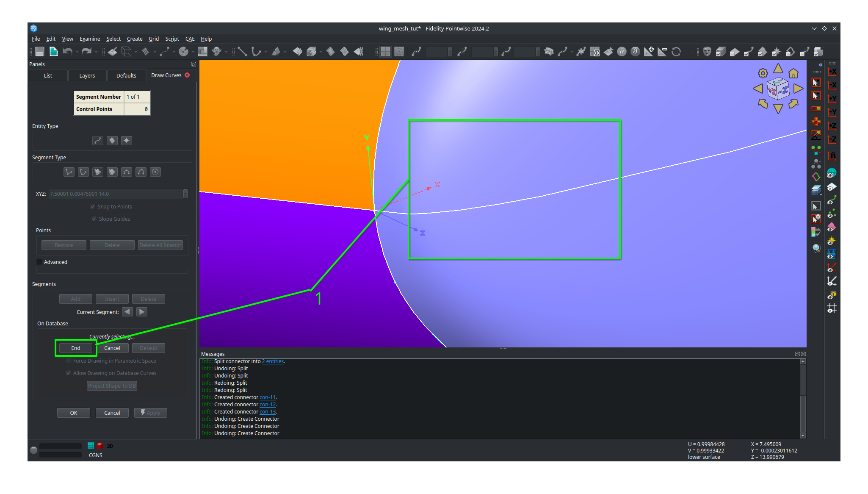Image resolution: width=868 pixels, height=494 pixels.
Task: Expand the Advanced section
Action: [39, 262]
